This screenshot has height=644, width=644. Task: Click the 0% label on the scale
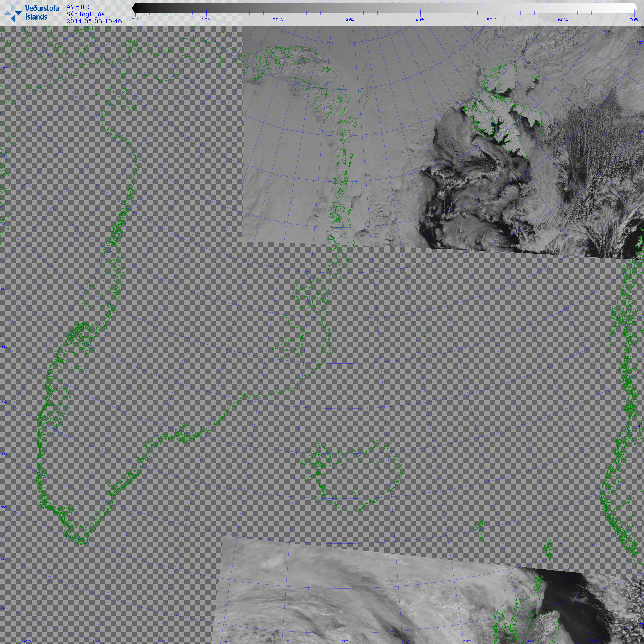135,20
